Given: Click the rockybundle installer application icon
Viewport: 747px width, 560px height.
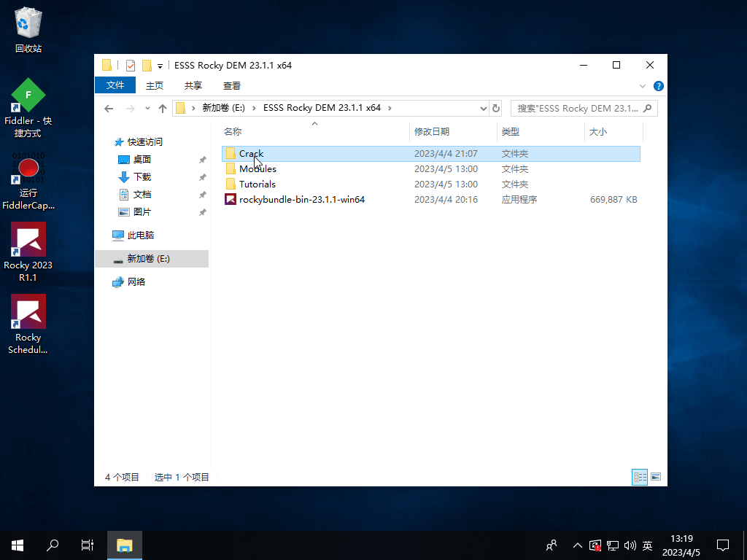Looking at the screenshot, I should 231,199.
